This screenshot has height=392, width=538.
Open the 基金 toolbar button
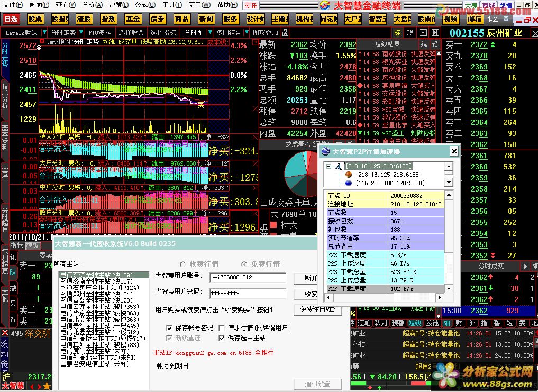tap(132, 19)
